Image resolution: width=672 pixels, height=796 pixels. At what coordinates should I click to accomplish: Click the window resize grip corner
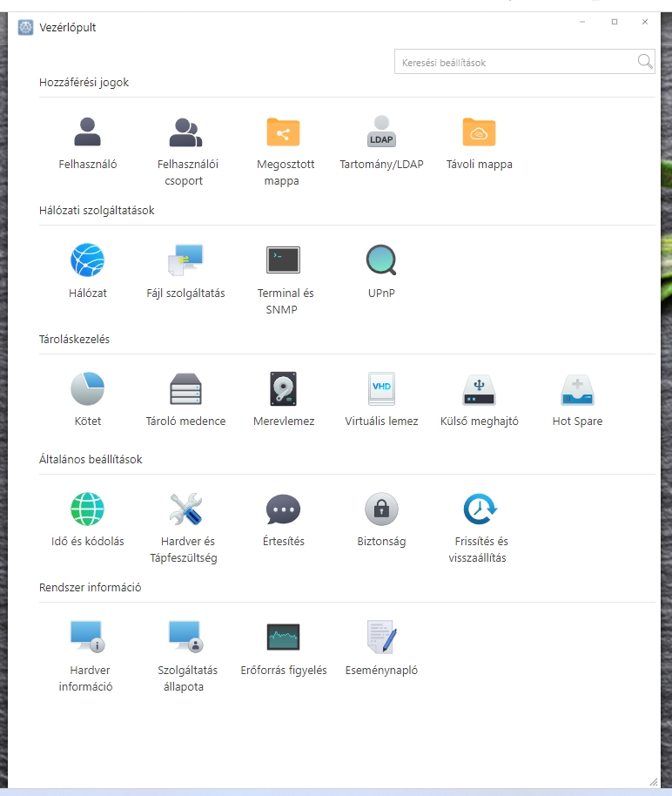click(654, 782)
